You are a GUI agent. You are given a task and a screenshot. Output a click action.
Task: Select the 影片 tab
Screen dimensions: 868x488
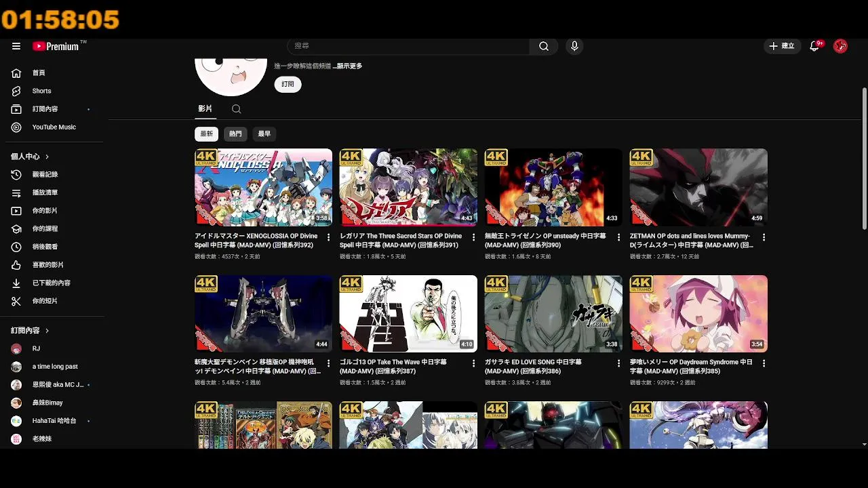pyautogui.click(x=205, y=109)
